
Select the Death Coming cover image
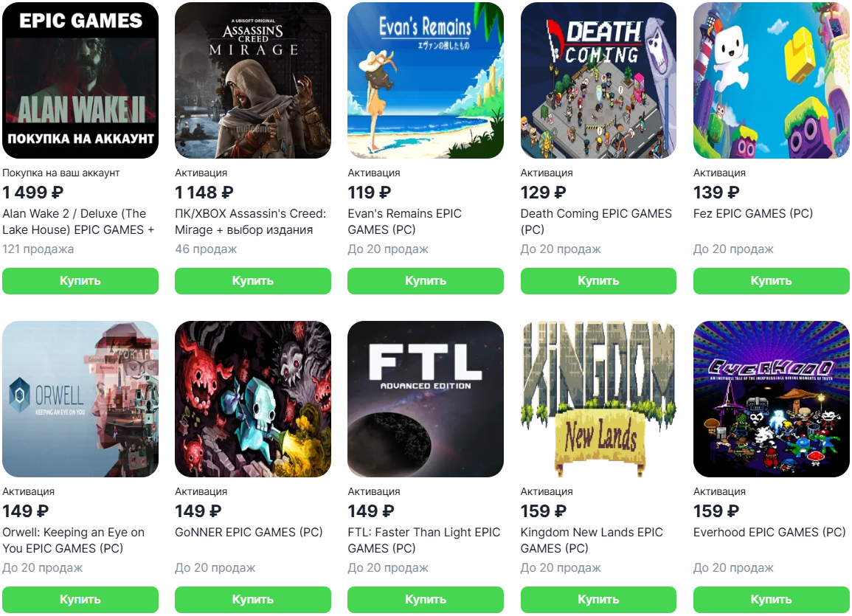[598, 80]
